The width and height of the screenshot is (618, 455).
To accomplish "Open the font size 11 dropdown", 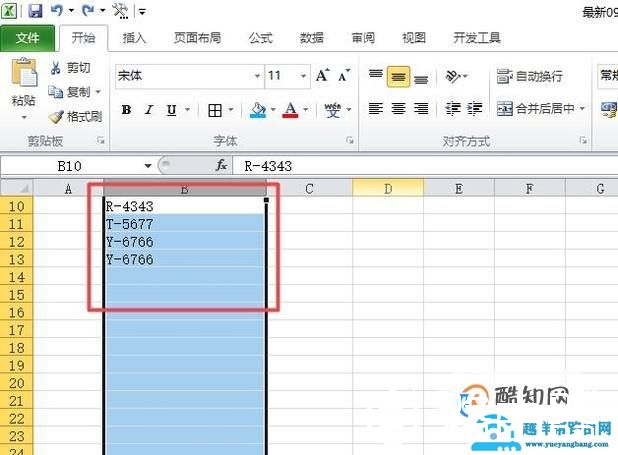I will [303, 76].
